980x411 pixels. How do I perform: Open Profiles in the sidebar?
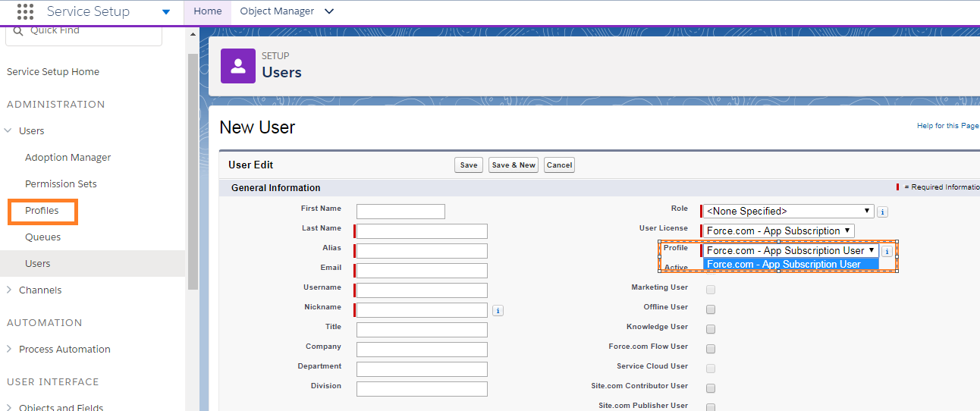[x=42, y=211]
